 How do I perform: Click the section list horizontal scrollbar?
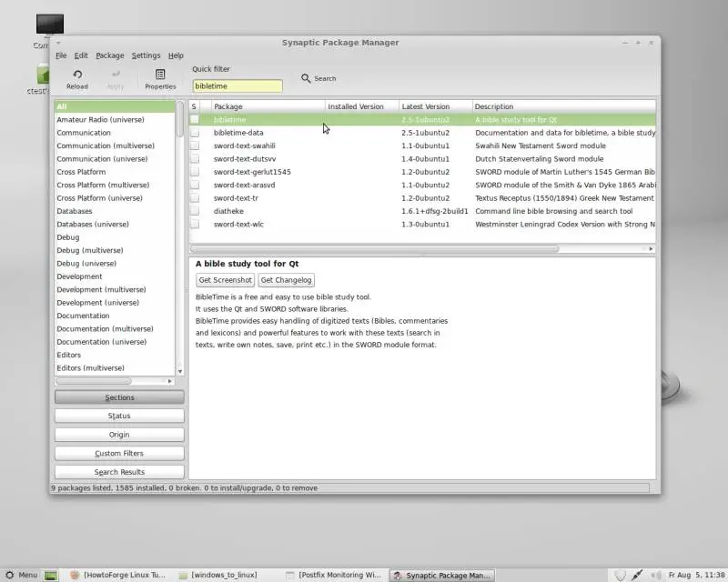pos(94,381)
